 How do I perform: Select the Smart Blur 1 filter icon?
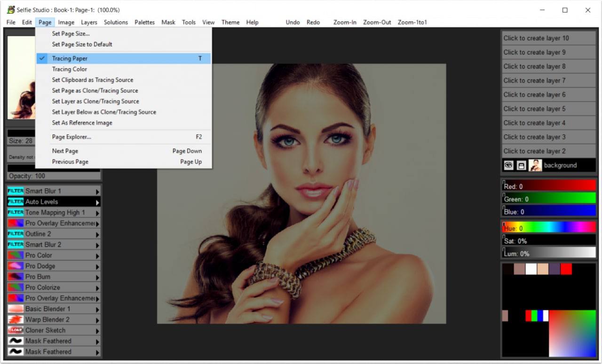[16, 191]
